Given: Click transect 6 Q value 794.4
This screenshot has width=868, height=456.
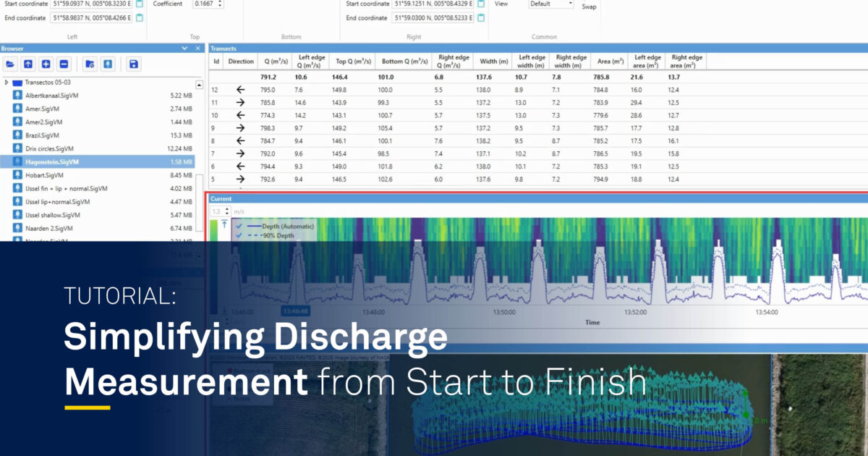Looking at the screenshot, I should (x=268, y=166).
